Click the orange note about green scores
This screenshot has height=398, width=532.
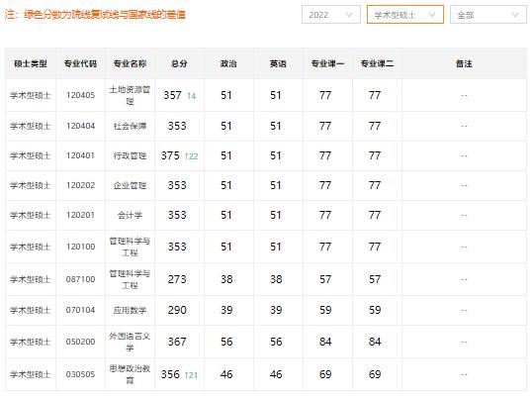[95, 15]
